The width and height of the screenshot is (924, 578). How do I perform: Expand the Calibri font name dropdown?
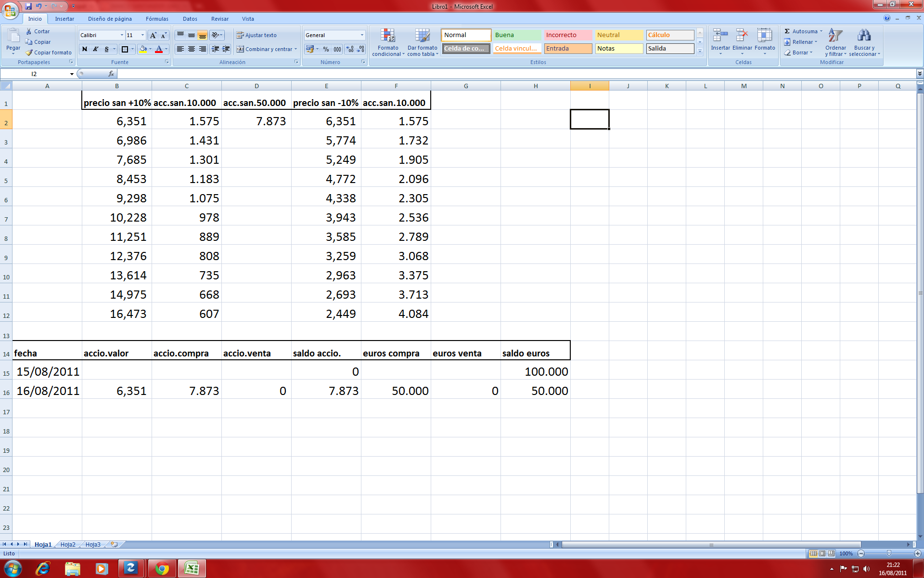click(x=121, y=35)
